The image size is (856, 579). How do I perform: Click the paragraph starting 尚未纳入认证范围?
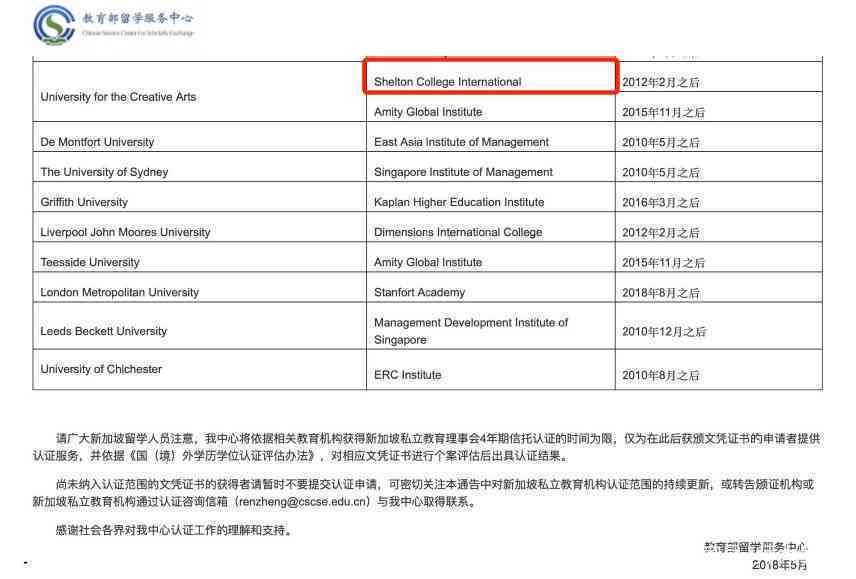(x=424, y=493)
